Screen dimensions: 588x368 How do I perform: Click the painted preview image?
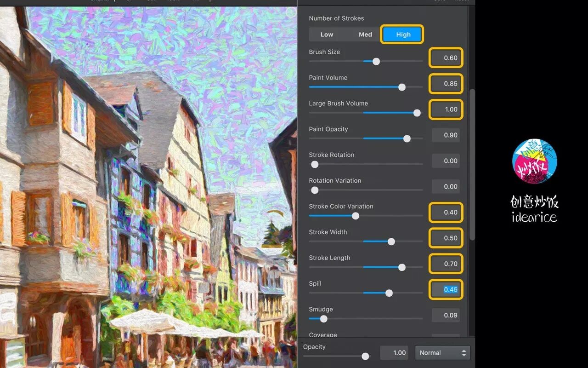148,187
